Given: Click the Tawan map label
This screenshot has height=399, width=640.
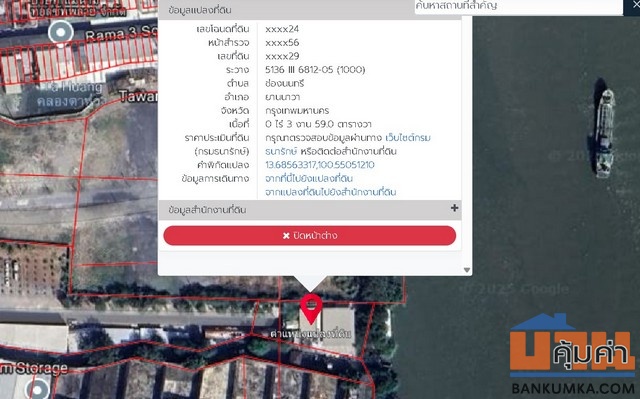Looking at the screenshot, I should coord(138,96).
